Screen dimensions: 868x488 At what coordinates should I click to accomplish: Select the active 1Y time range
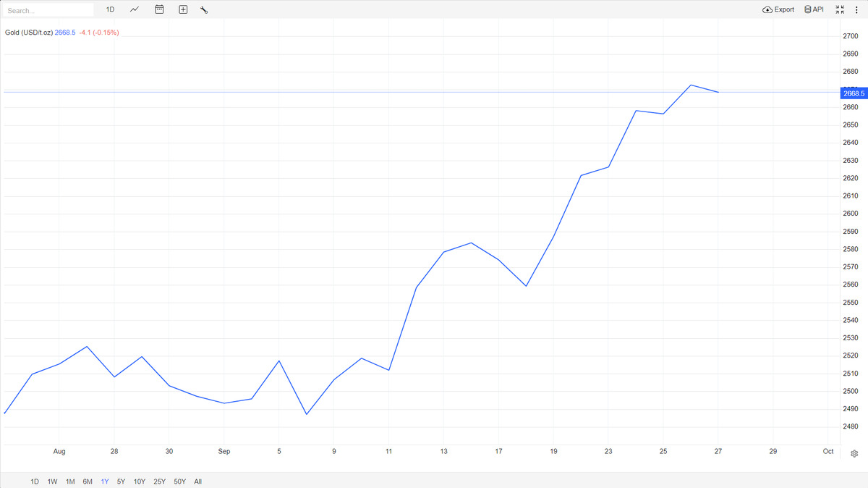click(x=105, y=481)
